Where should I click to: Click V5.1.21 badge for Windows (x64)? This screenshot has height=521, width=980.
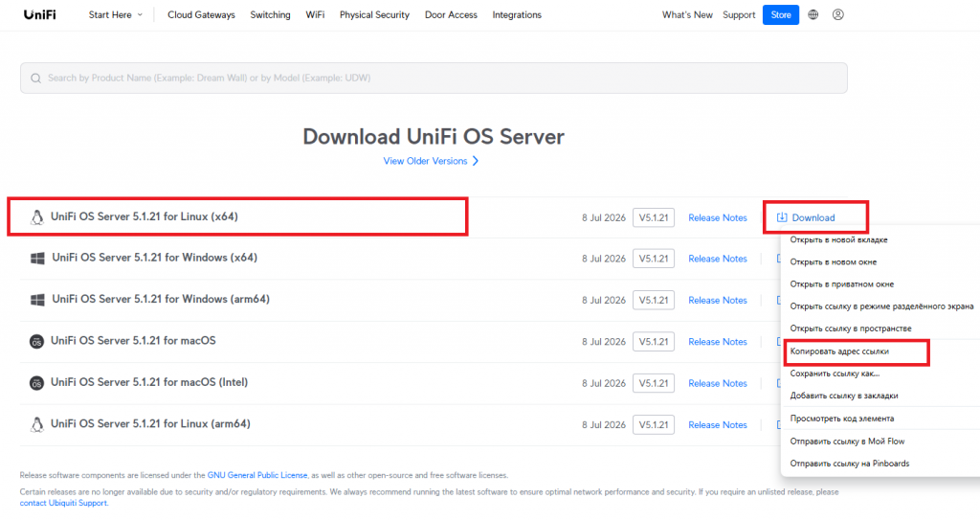[653, 259]
